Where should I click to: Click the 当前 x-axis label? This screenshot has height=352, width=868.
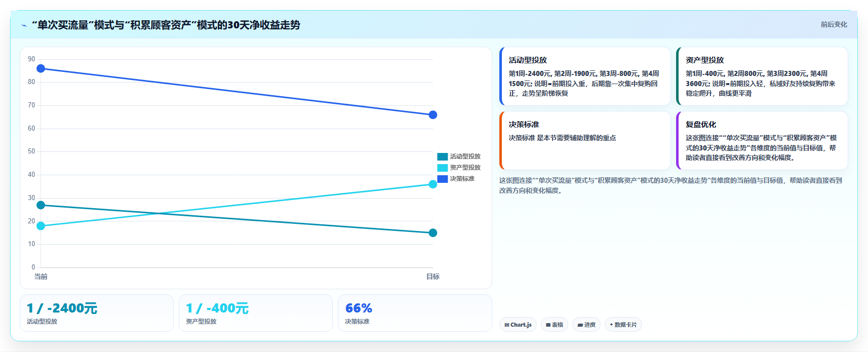(41, 277)
